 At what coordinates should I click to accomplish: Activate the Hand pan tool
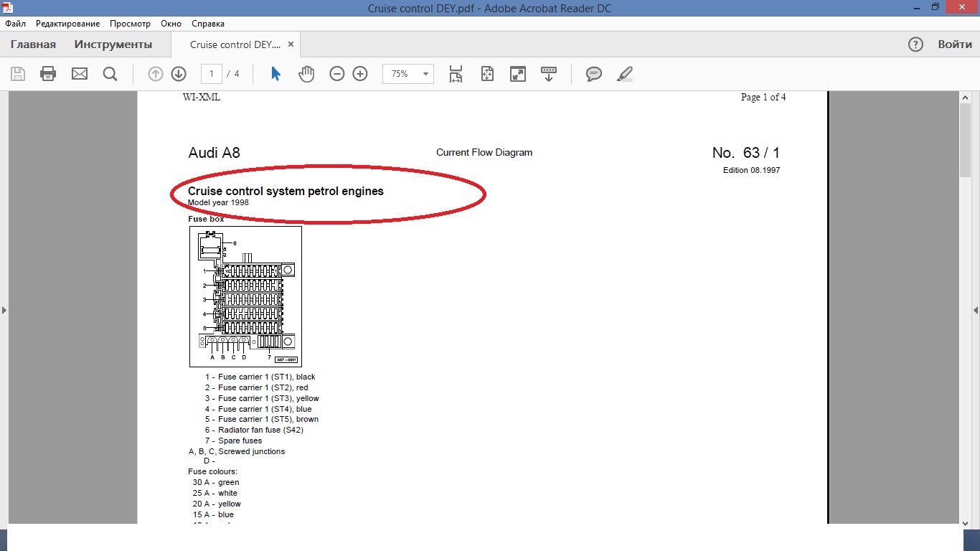(306, 74)
